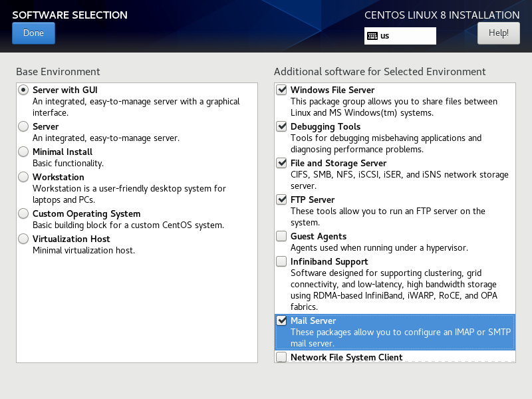
Task: Click the us keyboard layout indicator
Action: point(400,36)
